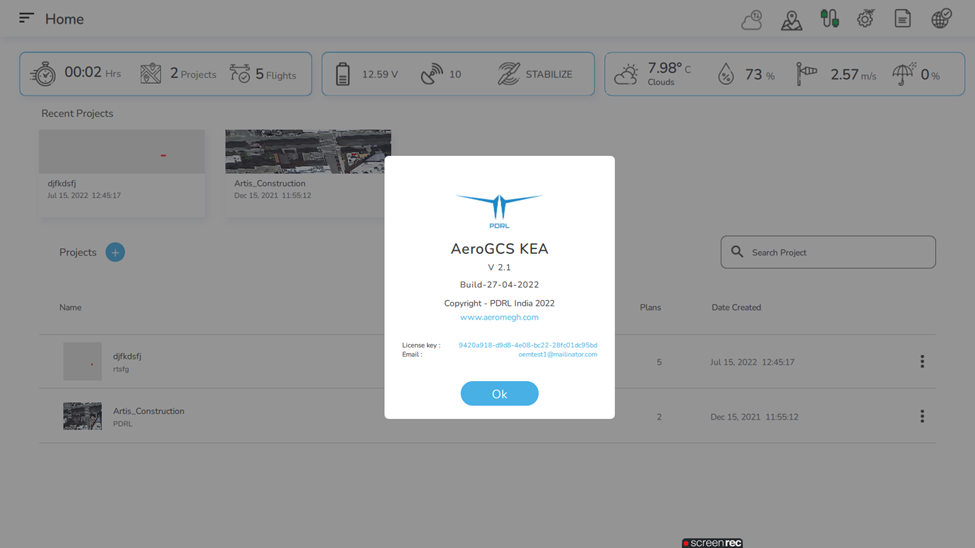Viewport: 975px width, 548px height.
Task: Click the globe checkmark icon
Action: 941,19
